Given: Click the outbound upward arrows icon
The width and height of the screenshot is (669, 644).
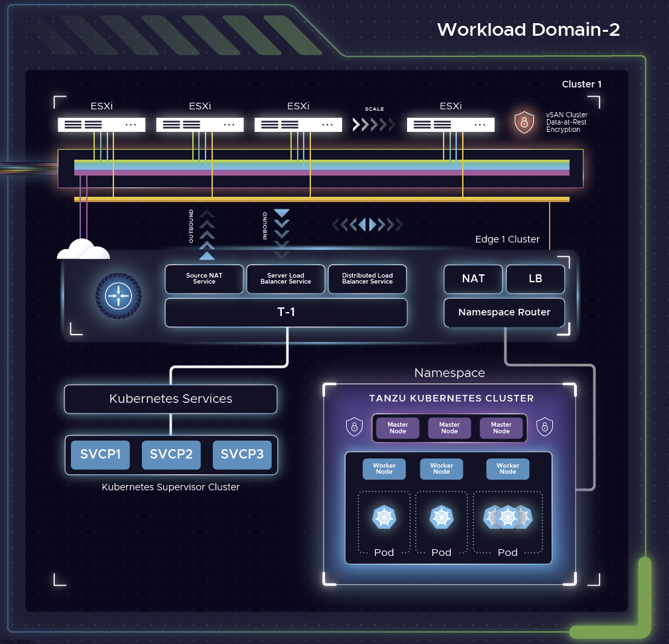Looking at the screenshot, I should point(207,235).
